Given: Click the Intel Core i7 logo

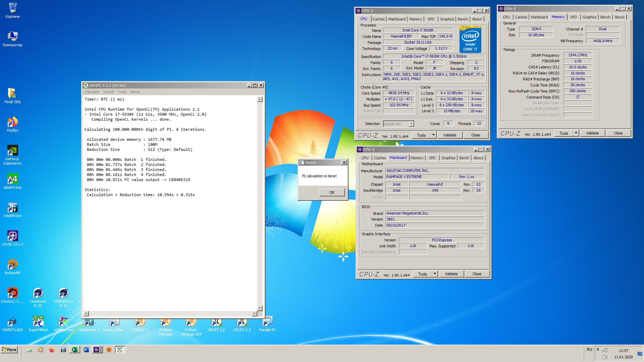Looking at the screenshot, I should [x=470, y=39].
